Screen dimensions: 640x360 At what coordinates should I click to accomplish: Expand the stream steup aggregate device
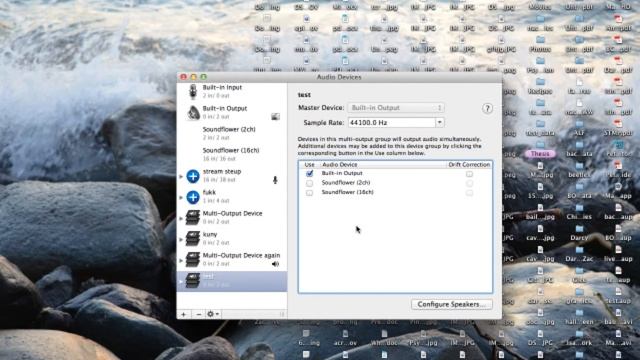[x=181, y=176]
